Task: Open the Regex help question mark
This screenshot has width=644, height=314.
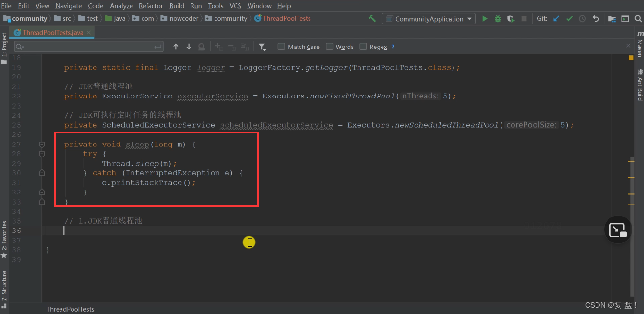Action: pos(393,47)
